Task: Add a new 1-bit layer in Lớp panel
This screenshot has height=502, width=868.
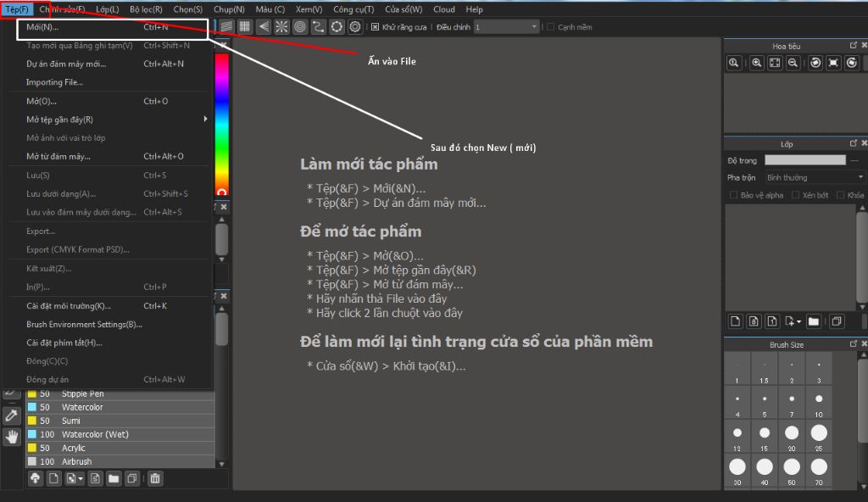Action: [x=772, y=321]
